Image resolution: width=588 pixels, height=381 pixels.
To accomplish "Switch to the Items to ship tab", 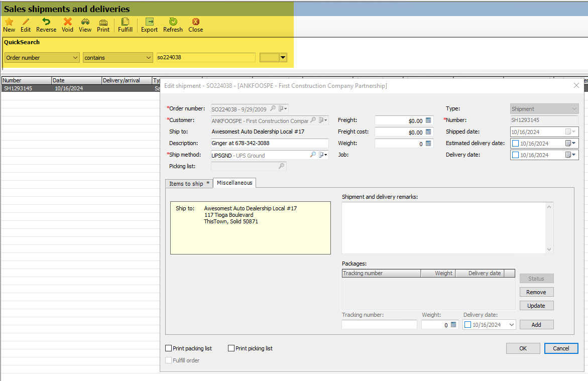I will pos(189,183).
